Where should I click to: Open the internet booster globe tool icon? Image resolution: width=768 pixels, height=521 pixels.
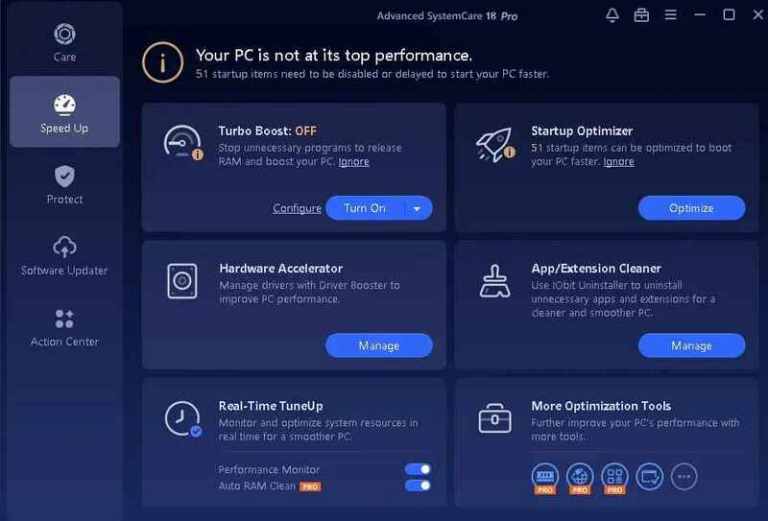click(x=579, y=477)
